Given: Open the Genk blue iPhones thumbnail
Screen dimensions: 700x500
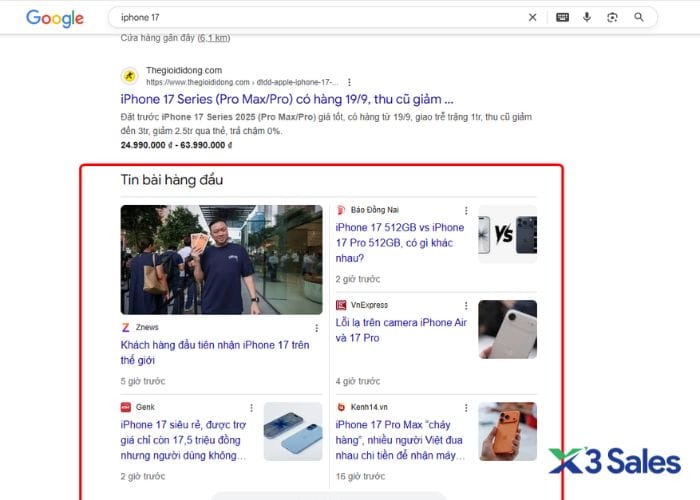Looking at the screenshot, I should click(x=293, y=431).
